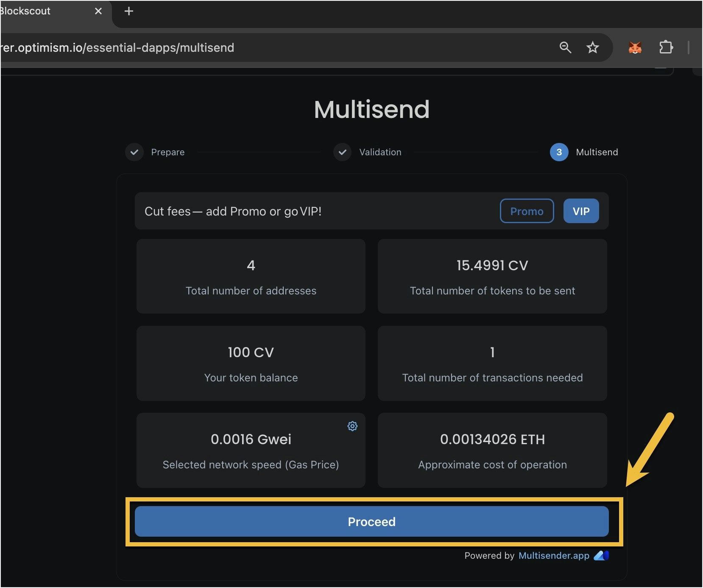Open the Multisender.app link
The width and height of the screenshot is (703, 588).
(x=553, y=555)
